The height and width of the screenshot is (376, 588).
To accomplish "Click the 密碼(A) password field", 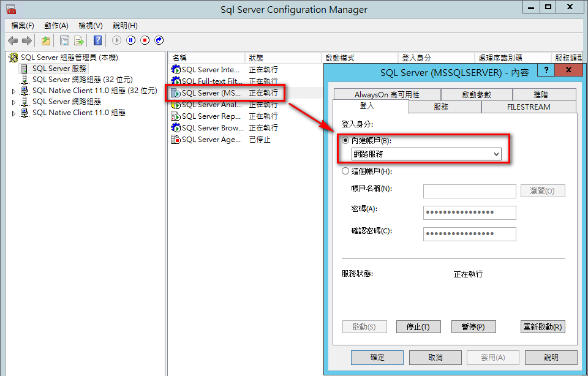I will [x=470, y=212].
